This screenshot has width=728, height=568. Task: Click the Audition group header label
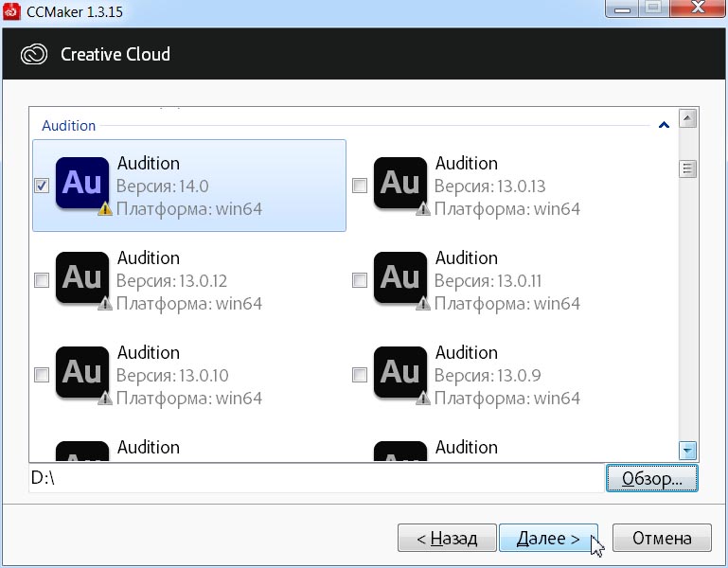coord(69,125)
